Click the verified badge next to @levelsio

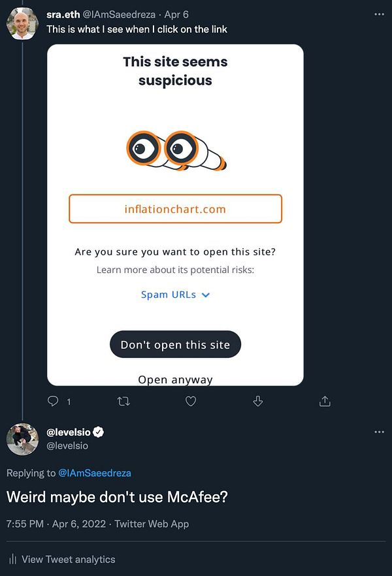pyautogui.click(x=99, y=432)
